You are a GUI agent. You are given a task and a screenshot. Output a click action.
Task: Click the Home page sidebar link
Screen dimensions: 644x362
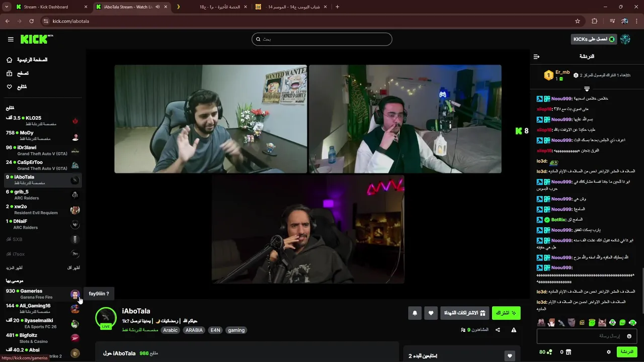[33, 60]
